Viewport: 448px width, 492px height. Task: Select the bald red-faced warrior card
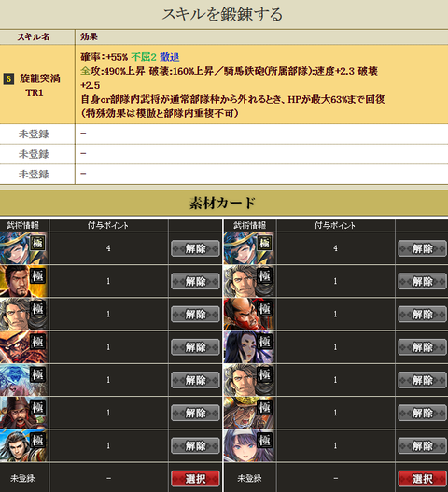pos(249,314)
